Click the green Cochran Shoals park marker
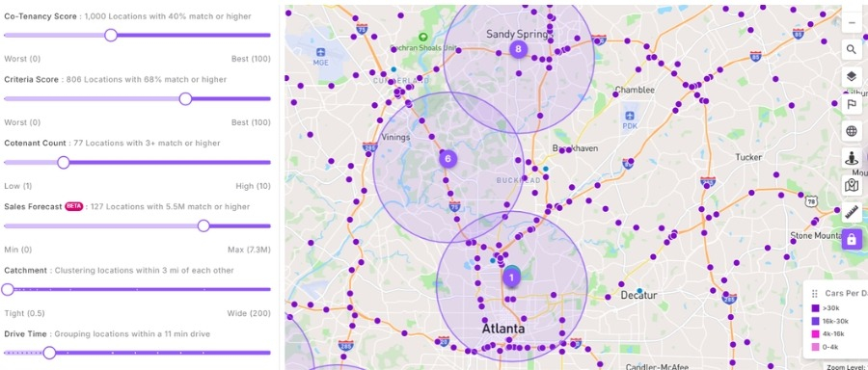This screenshot has width=868, height=370. click(x=423, y=37)
